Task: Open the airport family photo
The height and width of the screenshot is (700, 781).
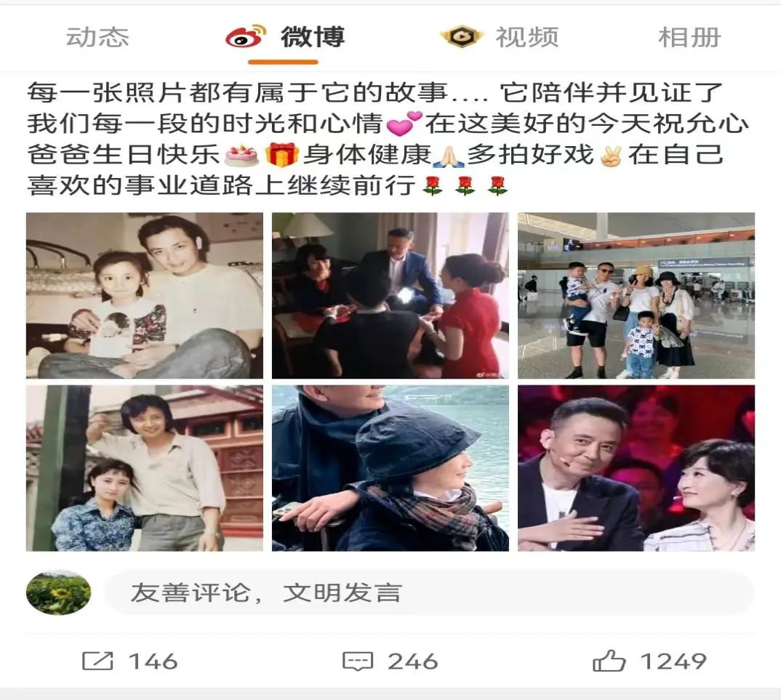Action: tap(636, 296)
